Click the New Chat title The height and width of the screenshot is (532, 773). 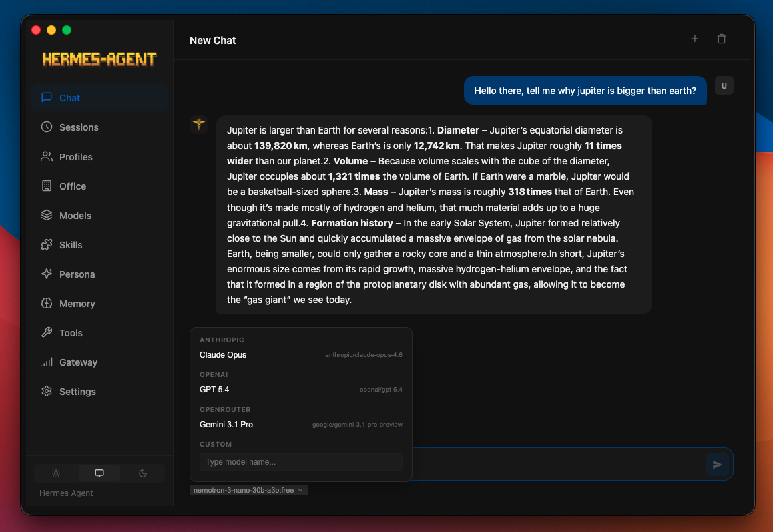[x=213, y=41]
